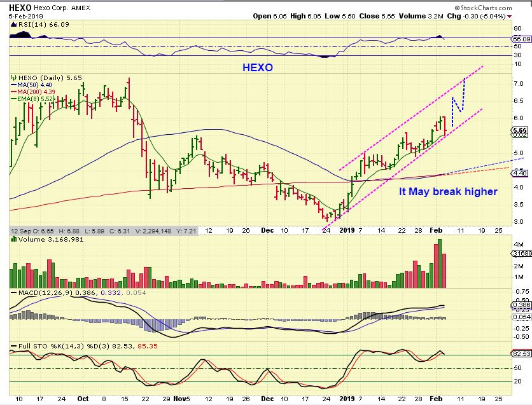Click the Low 5.50 value
Screen dimensions: 532x405
[340, 17]
